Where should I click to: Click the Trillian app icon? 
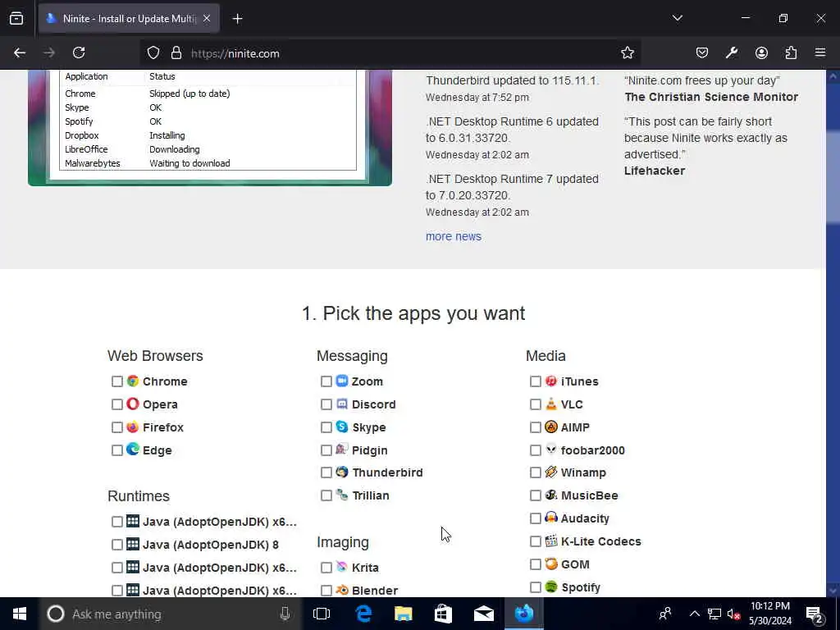342,495
